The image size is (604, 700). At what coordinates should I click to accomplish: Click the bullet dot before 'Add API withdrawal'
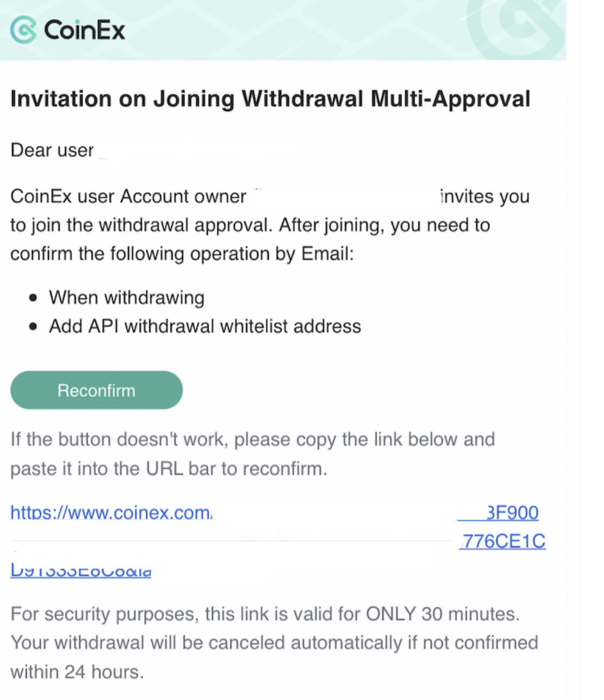tap(34, 327)
